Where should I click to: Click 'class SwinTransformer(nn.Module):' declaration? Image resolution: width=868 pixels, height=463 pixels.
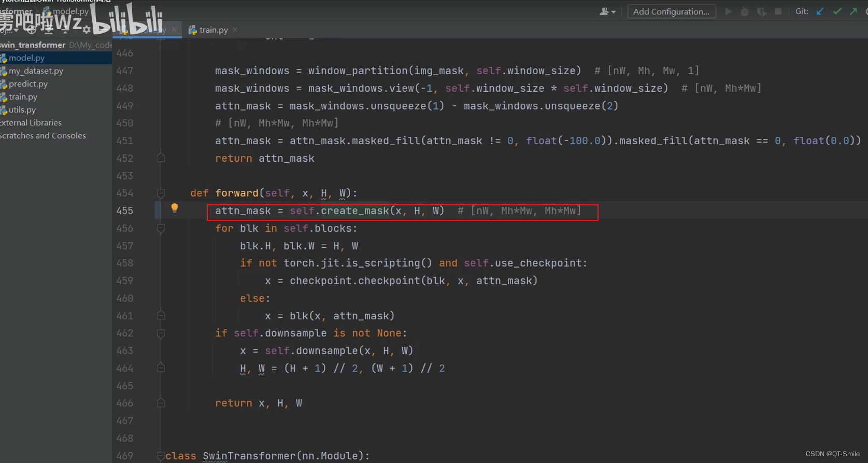click(x=268, y=456)
